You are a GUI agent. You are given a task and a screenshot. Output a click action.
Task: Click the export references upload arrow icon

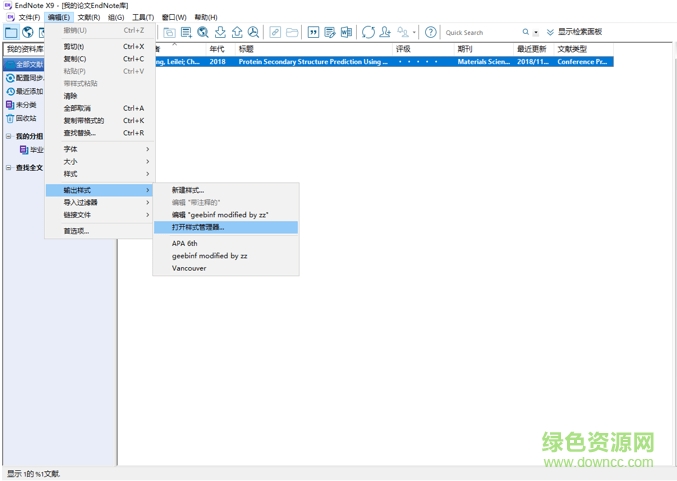coord(237,32)
